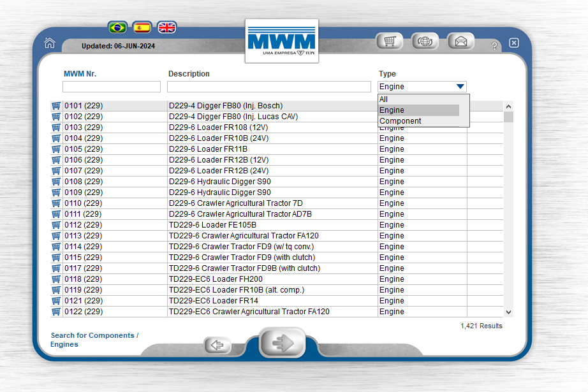Collapse the Type dropdown arrow

(460, 87)
